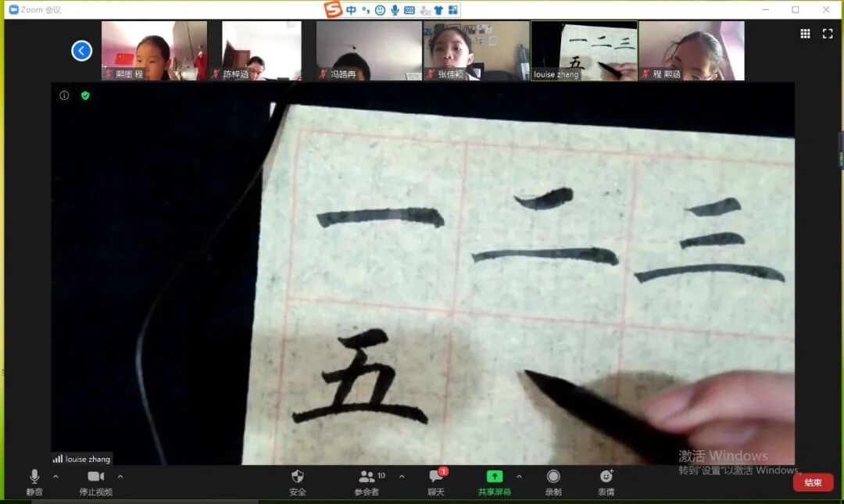Open Sogou soft keyboard icon
The width and height of the screenshot is (844, 504).
coord(409,9)
